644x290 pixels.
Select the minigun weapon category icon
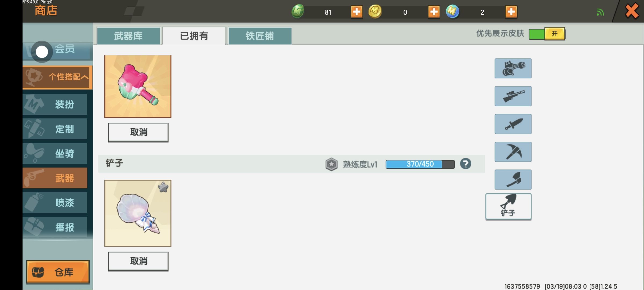[513, 68]
